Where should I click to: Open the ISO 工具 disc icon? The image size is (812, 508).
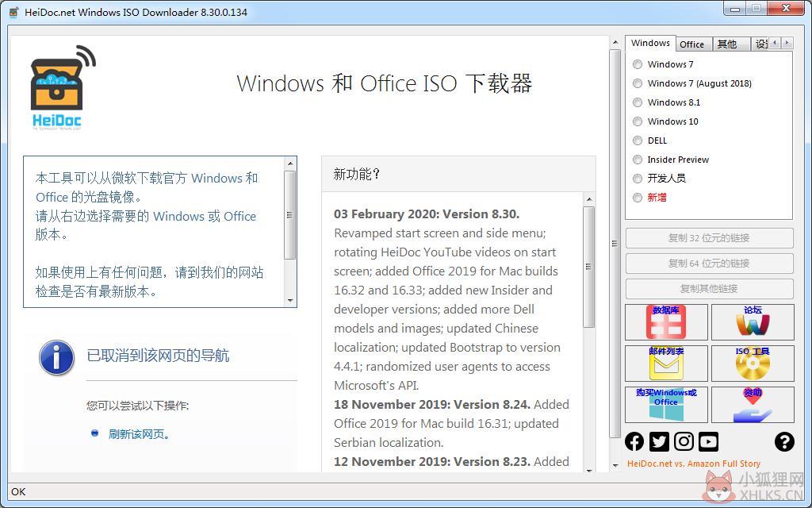pos(753,364)
